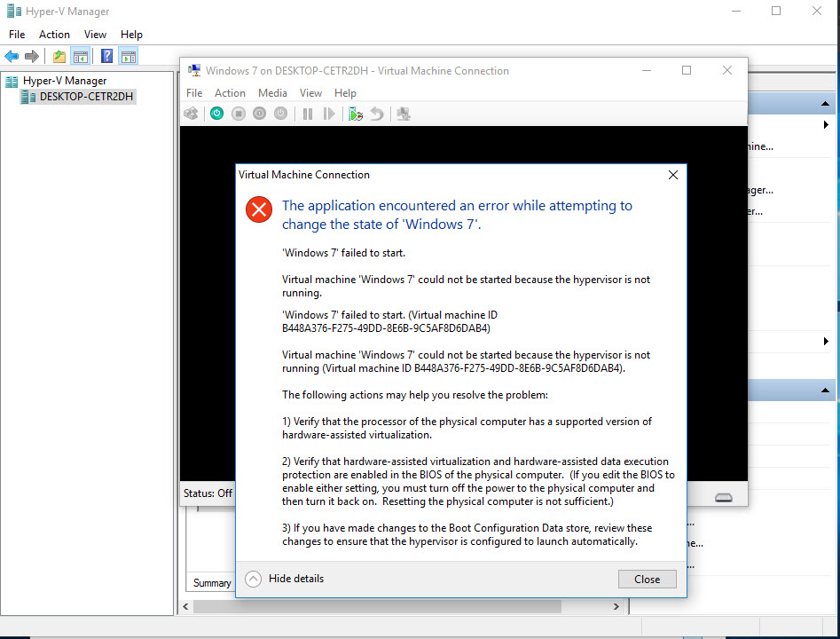Image resolution: width=840 pixels, height=639 pixels.
Task: Minimize the Virtual Machine Connection window
Action: tap(647, 70)
